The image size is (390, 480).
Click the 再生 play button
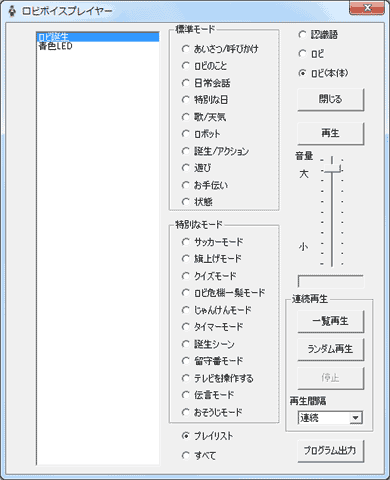pyautogui.click(x=330, y=133)
